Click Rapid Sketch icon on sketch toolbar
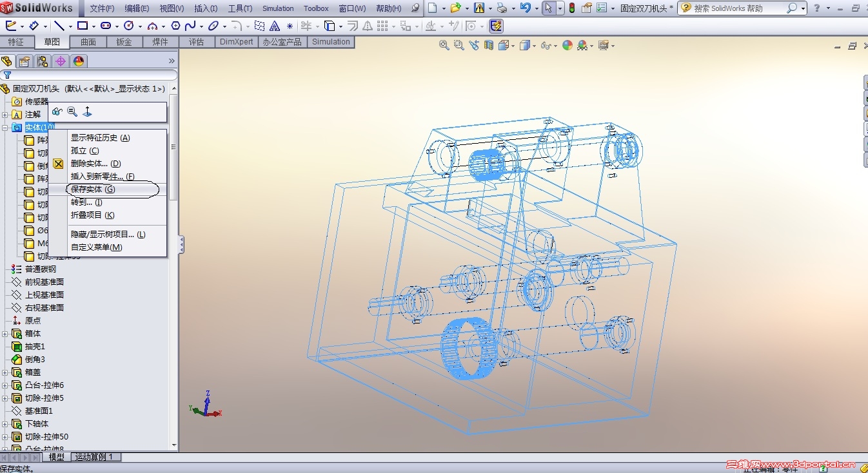868x473 pixels. coord(496,26)
